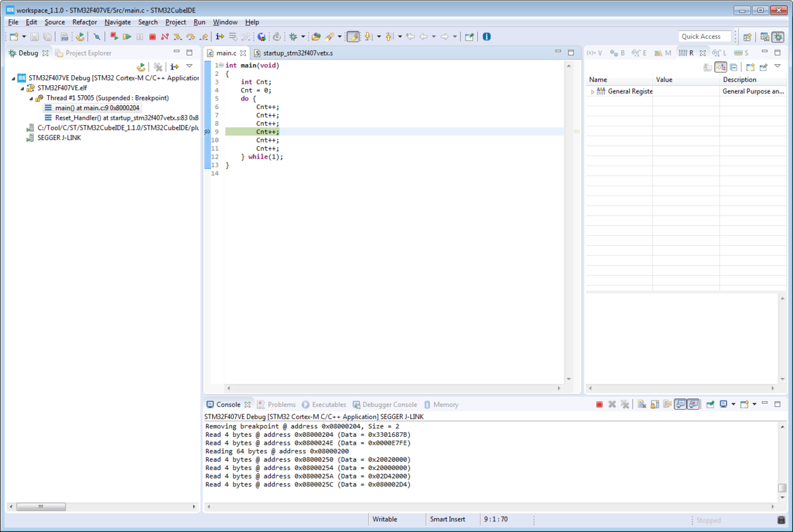Image resolution: width=793 pixels, height=532 pixels.
Task: Terminate the debug session red square icon
Action: [x=153, y=37]
